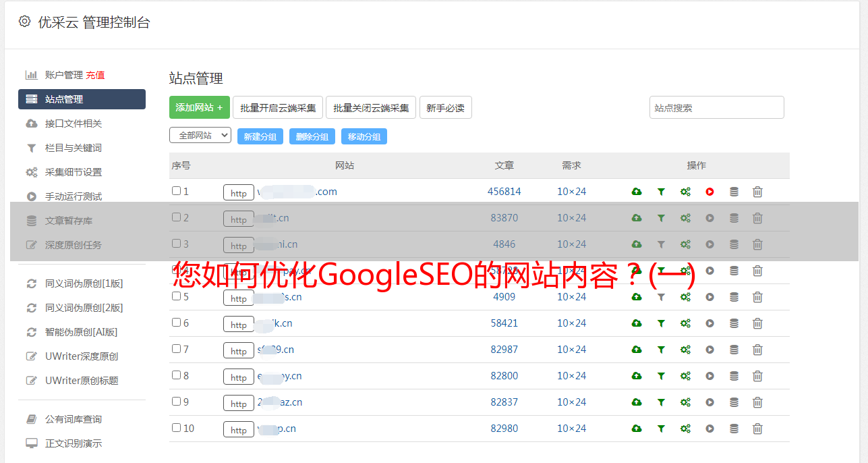Click the play run icon in row 7
This screenshot has width=868, height=463.
[x=710, y=350]
